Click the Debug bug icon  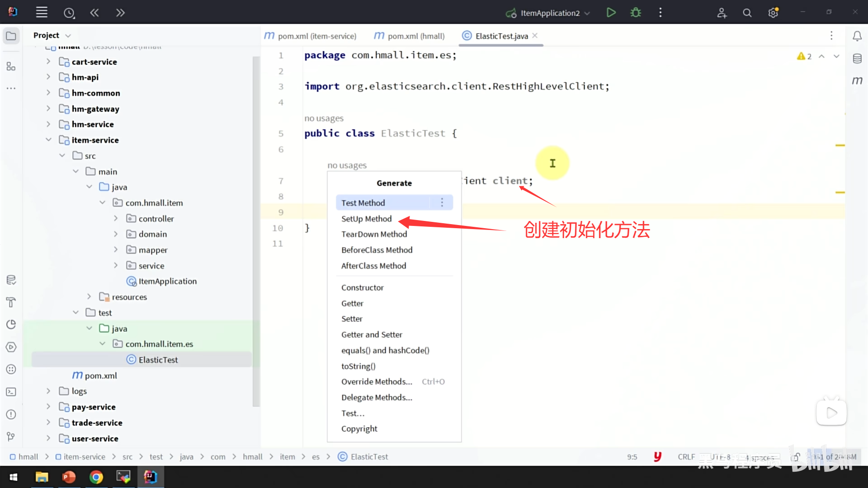(636, 13)
